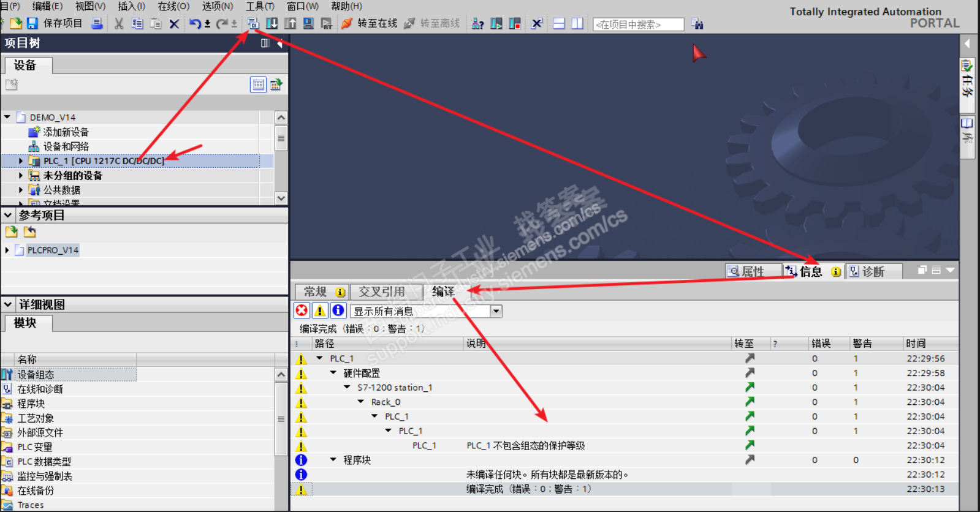Click the cross-reference icon in toolbar
Image resolution: width=980 pixels, height=512 pixels.
tap(537, 23)
